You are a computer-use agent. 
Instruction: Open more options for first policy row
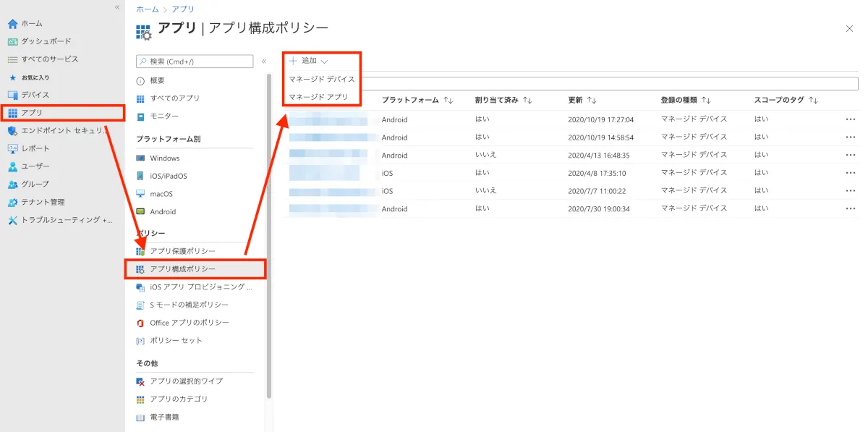(850, 119)
